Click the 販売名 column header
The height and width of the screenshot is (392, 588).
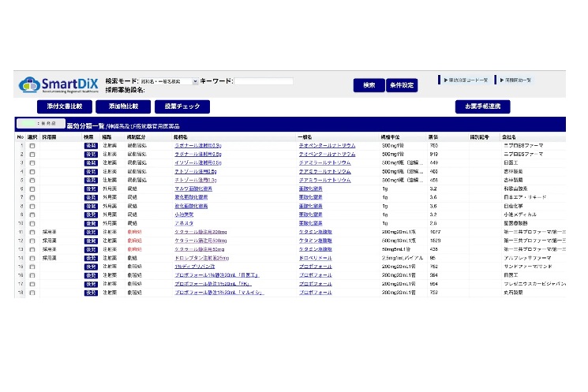click(x=181, y=137)
